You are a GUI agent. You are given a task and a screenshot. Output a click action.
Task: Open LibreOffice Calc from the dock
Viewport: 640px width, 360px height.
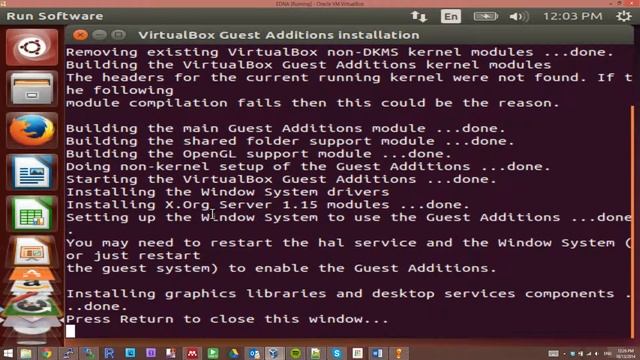[32, 214]
